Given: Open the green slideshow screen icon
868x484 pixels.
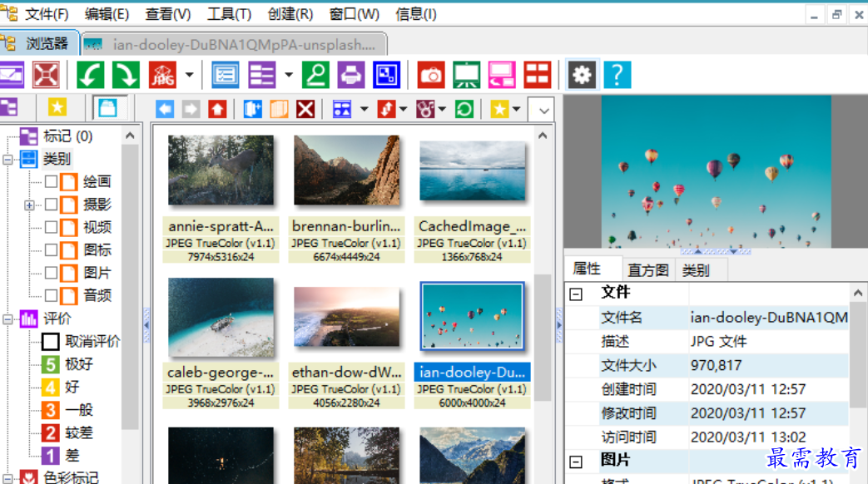Looking at the screenshot, I should coord(467,75).
